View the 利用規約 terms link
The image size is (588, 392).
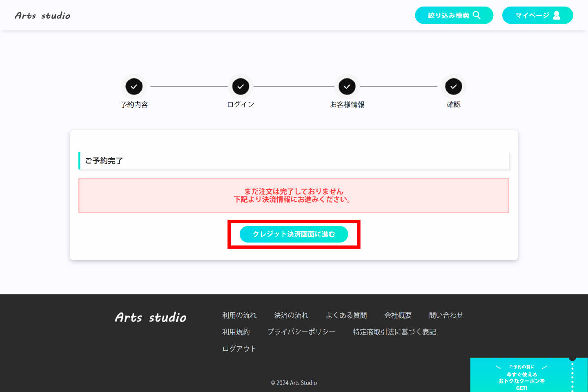click(236, 332)
